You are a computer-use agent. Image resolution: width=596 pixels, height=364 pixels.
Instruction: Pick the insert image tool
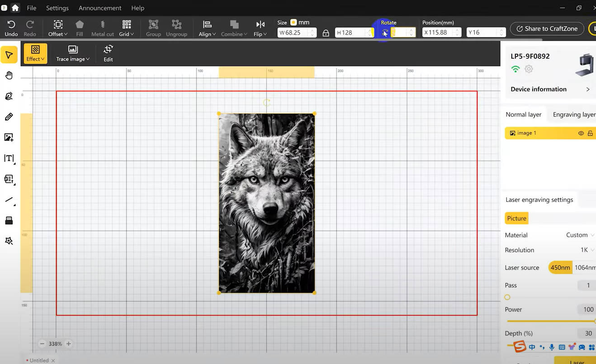9,137
